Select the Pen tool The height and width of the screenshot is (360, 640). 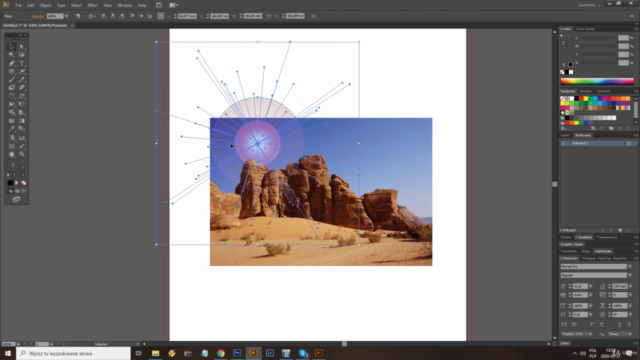(11, 63)
